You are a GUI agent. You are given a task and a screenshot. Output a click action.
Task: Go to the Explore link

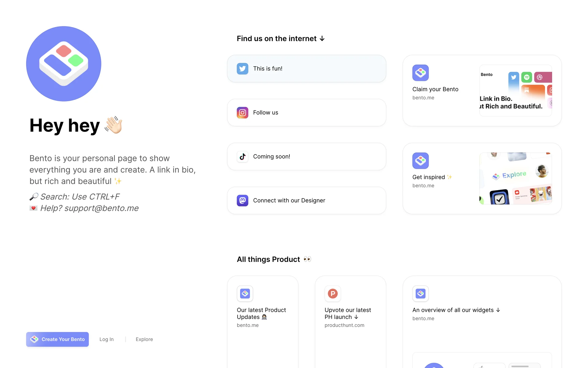144,339
